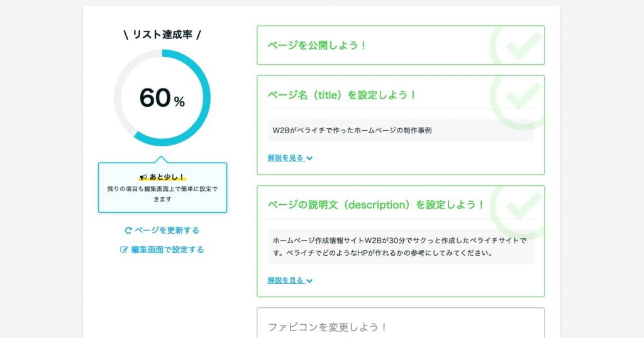Click the megaphone icon next to あと少し！
The image size is (644, 338).
pyautogui.click(x=143, y=177)
